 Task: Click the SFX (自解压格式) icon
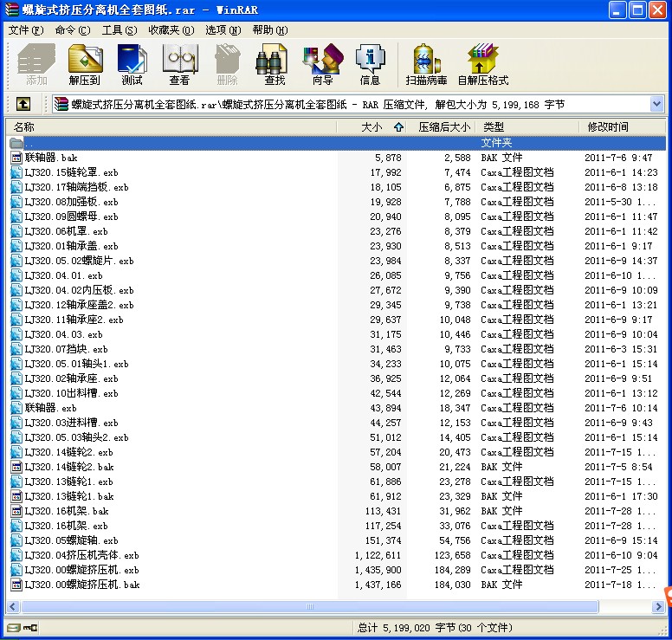point(483,65)
